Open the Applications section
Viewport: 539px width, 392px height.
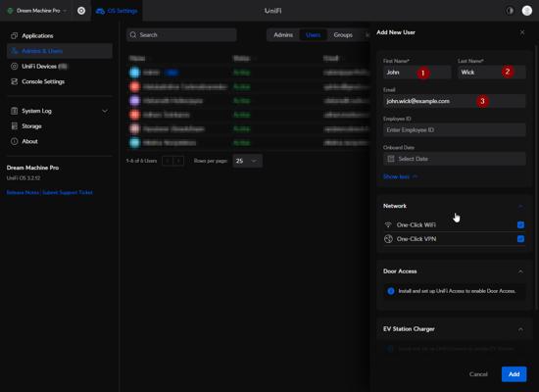pyautogui.click(x=37, y=35)
